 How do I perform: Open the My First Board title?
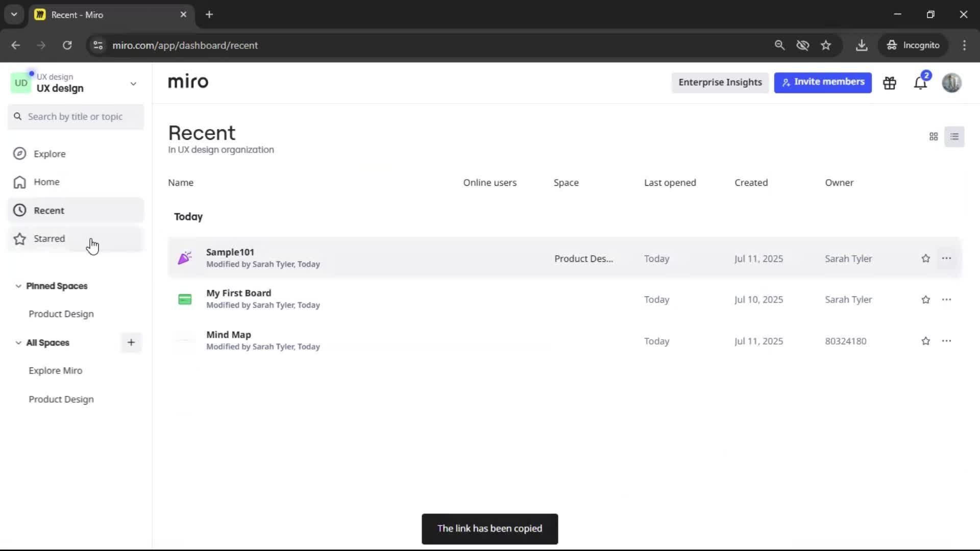[238, 293]
